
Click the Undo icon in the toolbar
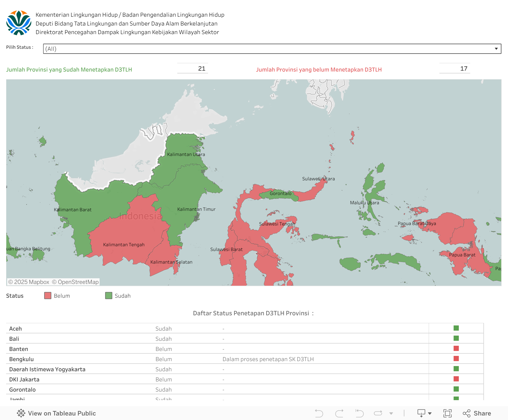point(319,413)
